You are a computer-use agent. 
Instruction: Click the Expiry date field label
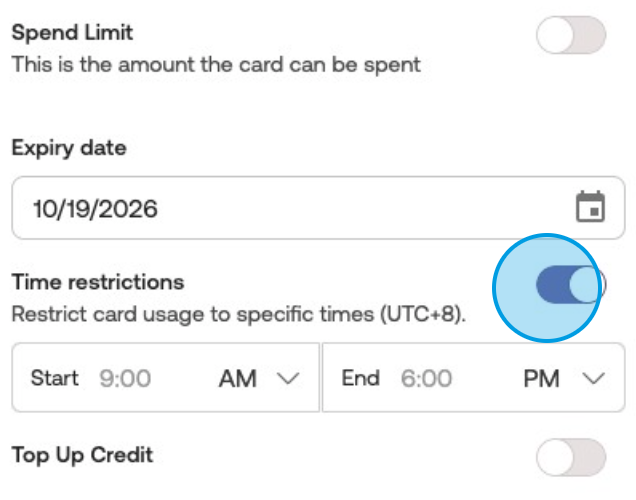(69, 148)
